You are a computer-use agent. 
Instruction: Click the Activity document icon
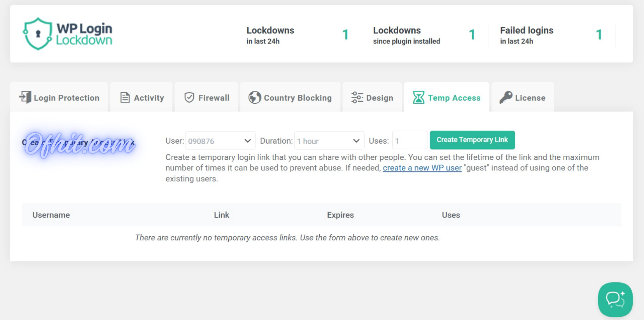125,97
